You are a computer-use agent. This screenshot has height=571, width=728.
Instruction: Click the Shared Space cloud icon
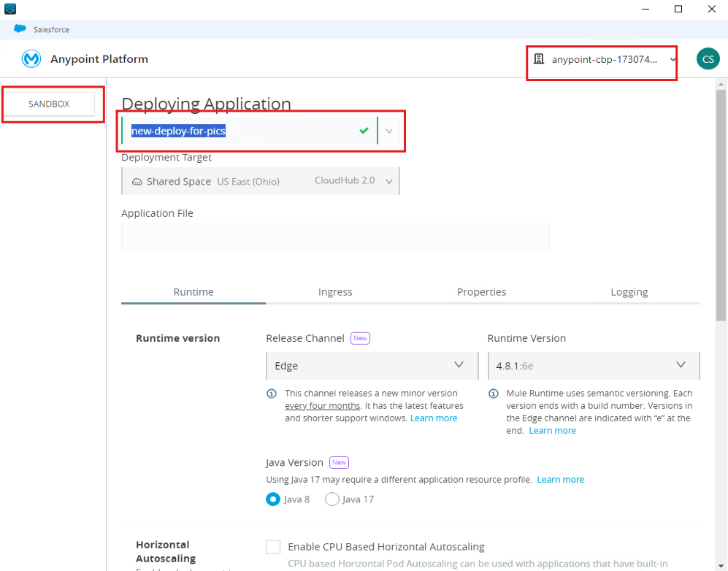tap(137, 181)
